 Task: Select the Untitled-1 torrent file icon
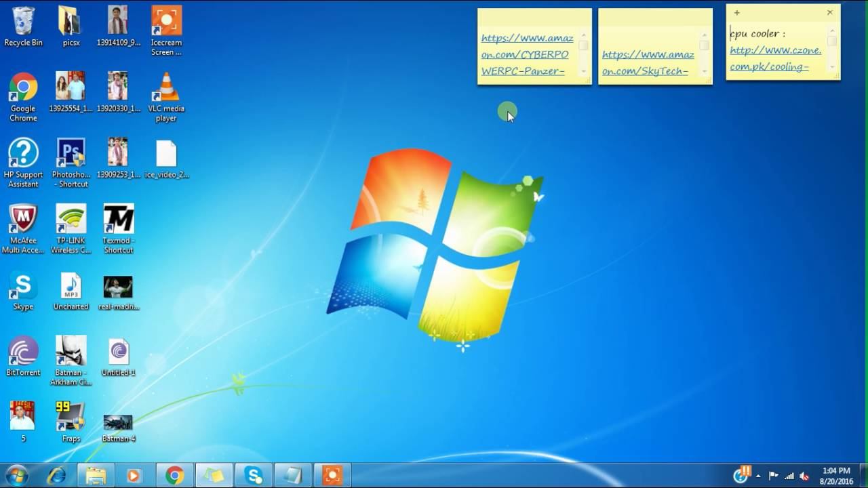119,356
